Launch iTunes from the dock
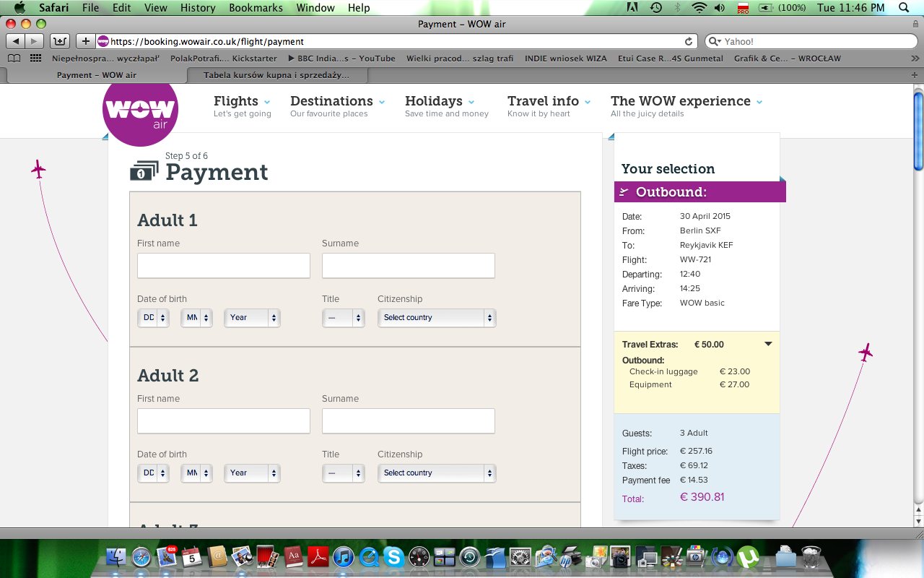924x578 pixels. coord(344,557)
